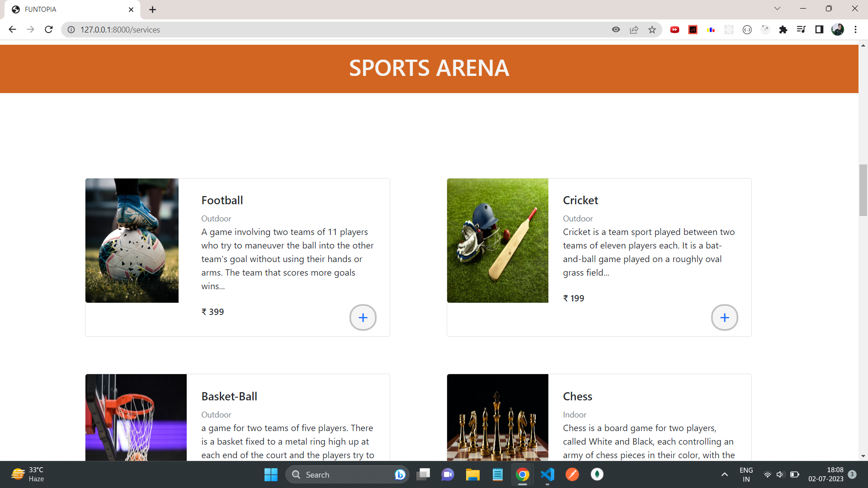Open the Chrome three-dot menu
This screenshot has width=868, height=488.
point(855,29)
